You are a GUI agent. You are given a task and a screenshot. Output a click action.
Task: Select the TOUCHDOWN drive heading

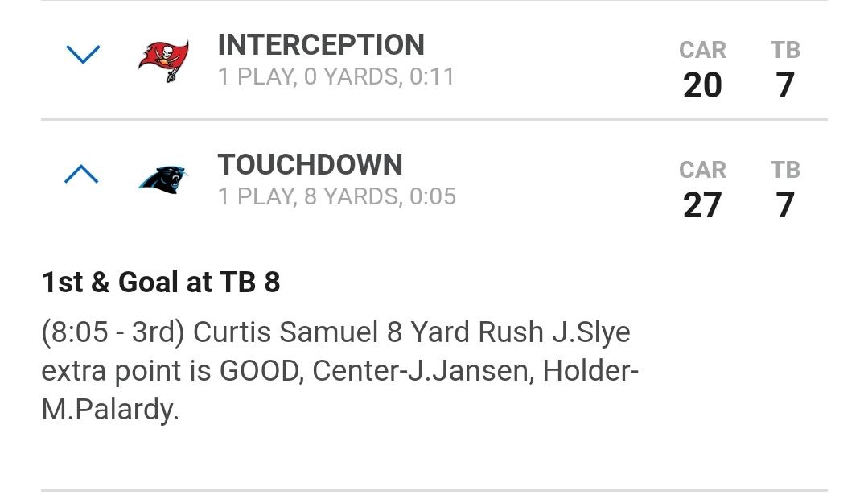310,165
